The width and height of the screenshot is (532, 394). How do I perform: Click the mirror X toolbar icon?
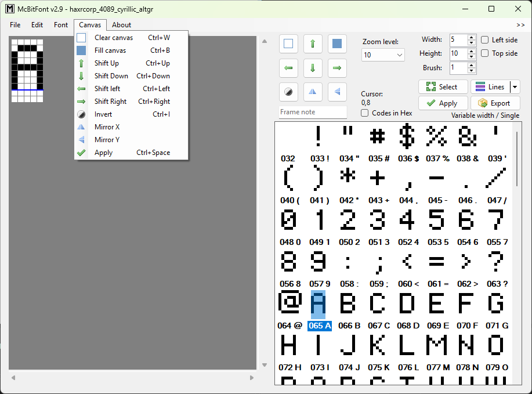[x=313, y=92]
